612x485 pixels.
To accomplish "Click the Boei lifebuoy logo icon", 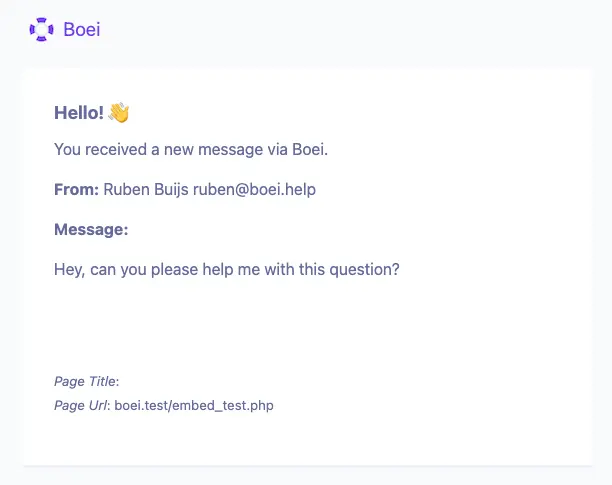I will click(42, 30).
